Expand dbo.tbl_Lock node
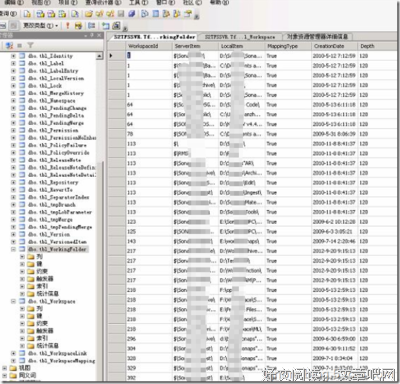400x384 pixels. click(13, 86)
